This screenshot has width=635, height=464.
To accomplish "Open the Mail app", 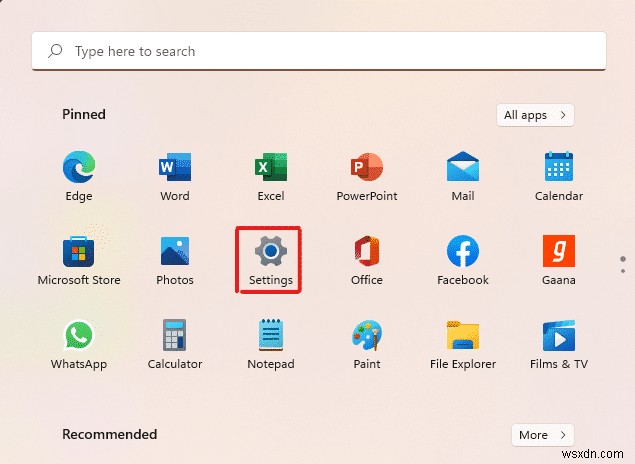I will tap(463, 176).
